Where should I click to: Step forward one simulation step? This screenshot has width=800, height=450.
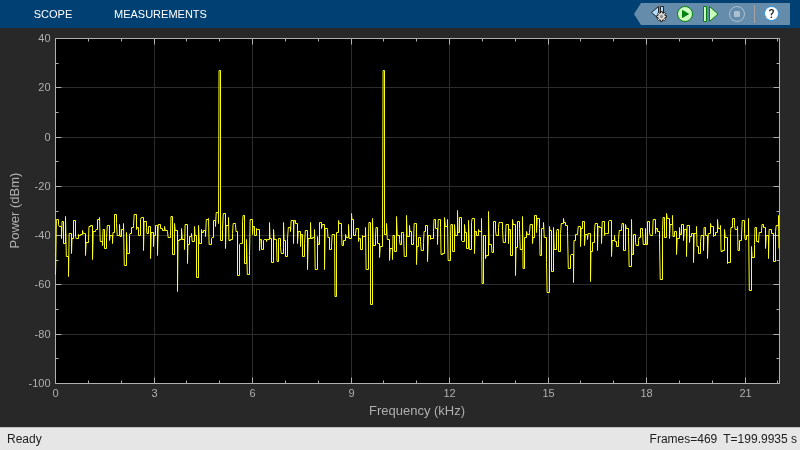(x=710, y=14)
